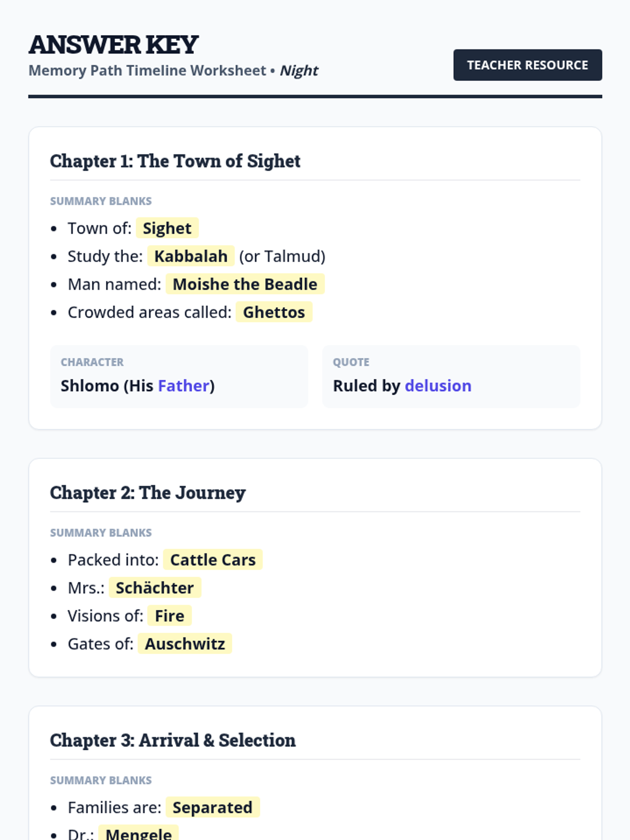Click the "Shlomo" name in the Character card
This screenshot has height=840, width=630.
(90, 386)
